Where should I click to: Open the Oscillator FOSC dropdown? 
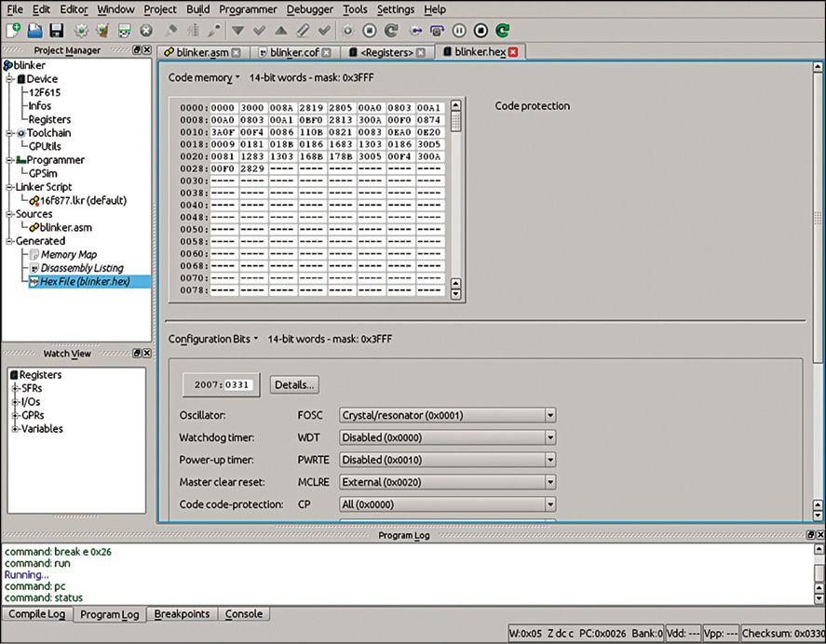point(447,415)
